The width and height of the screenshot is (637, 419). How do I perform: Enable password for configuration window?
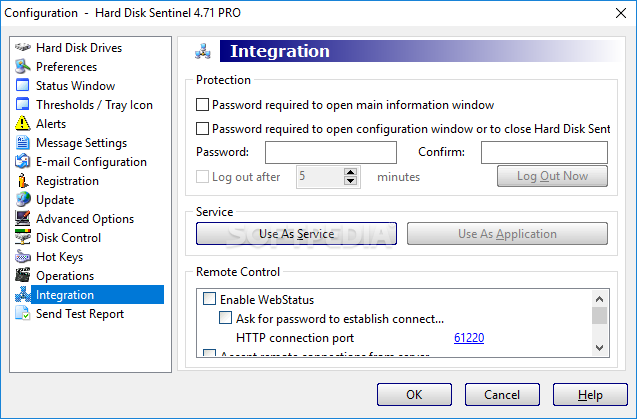click(x=202, y=128)
